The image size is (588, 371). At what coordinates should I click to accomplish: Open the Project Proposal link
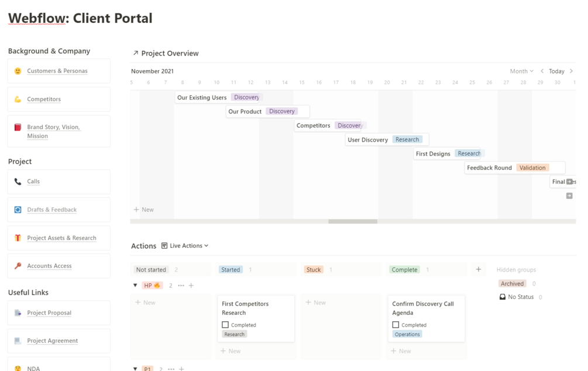coord(49,313)
